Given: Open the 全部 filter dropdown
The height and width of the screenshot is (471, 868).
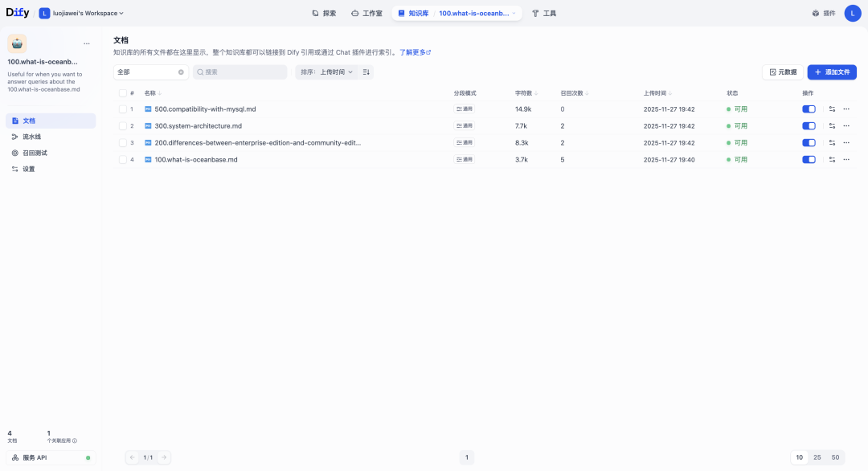Looking at the screenshot, I should coord(149,72).
